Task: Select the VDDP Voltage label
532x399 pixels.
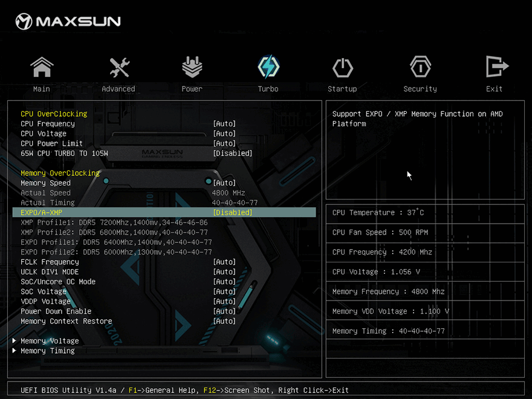Action: tap(45, 301)
